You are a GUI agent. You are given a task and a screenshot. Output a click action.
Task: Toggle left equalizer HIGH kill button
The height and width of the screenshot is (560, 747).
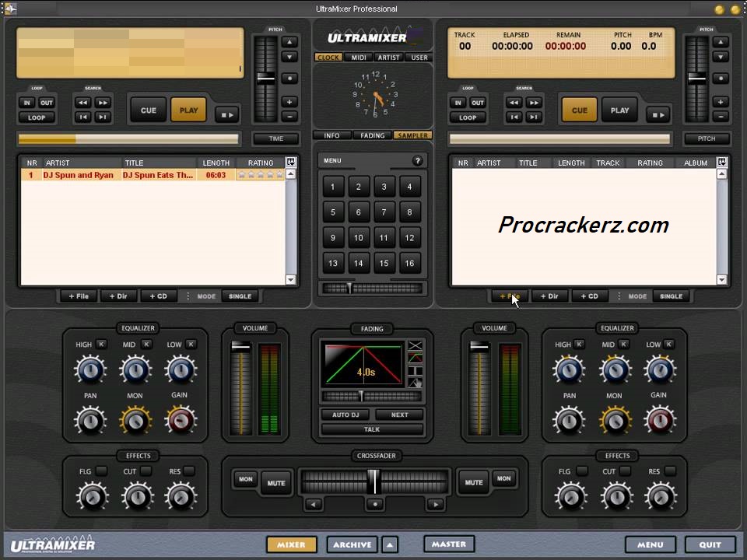click(x=101, y=344)
